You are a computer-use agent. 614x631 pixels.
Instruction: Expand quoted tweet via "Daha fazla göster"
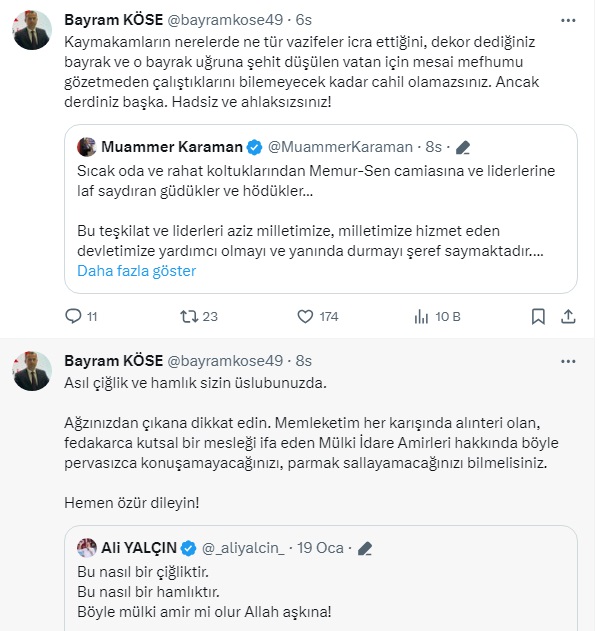click(136, 271)
